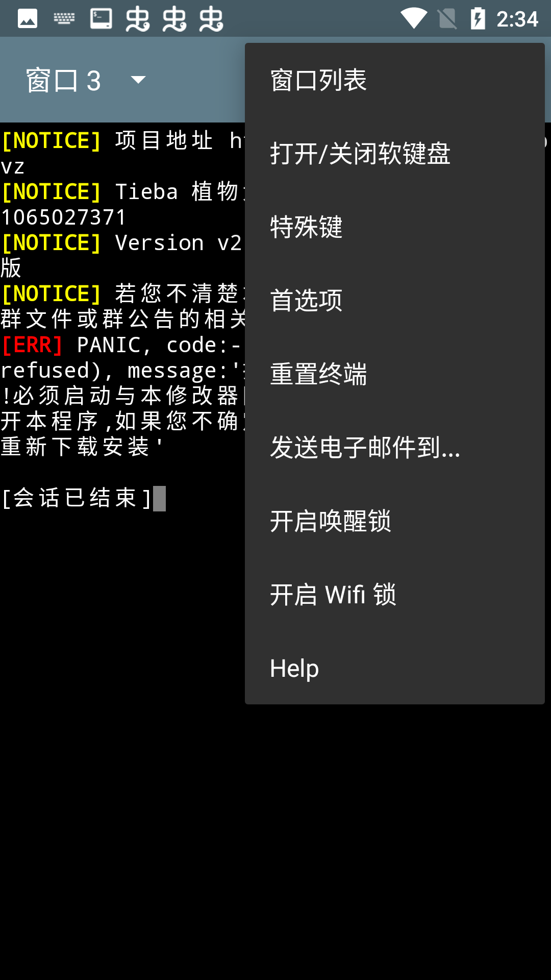Tap the first 虫 status icon

point(138,19)
